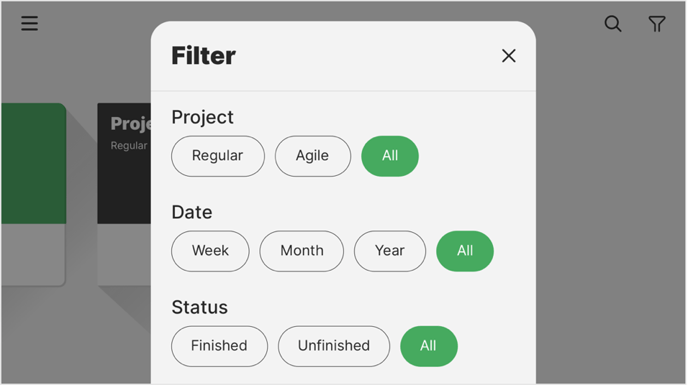Show only Unfinished status
Image resolution: width=688 pixels, height=385 pixels.
[x=334, y=346]
